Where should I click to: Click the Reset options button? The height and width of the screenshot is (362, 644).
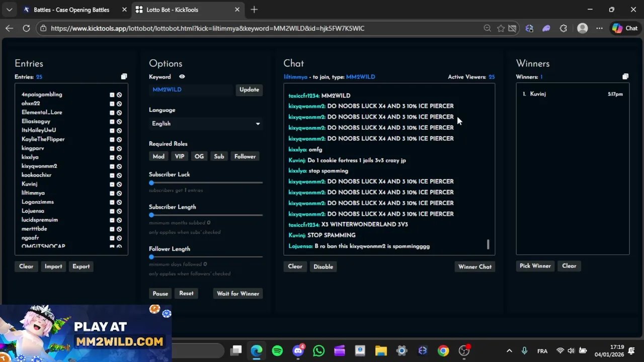click(186, 294)
